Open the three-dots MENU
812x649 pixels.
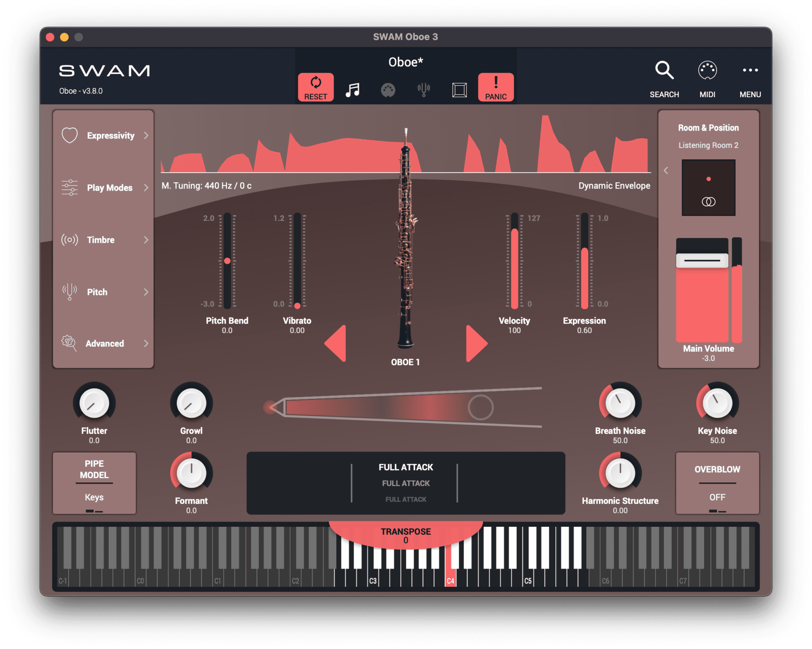click(x=750, y=71)
